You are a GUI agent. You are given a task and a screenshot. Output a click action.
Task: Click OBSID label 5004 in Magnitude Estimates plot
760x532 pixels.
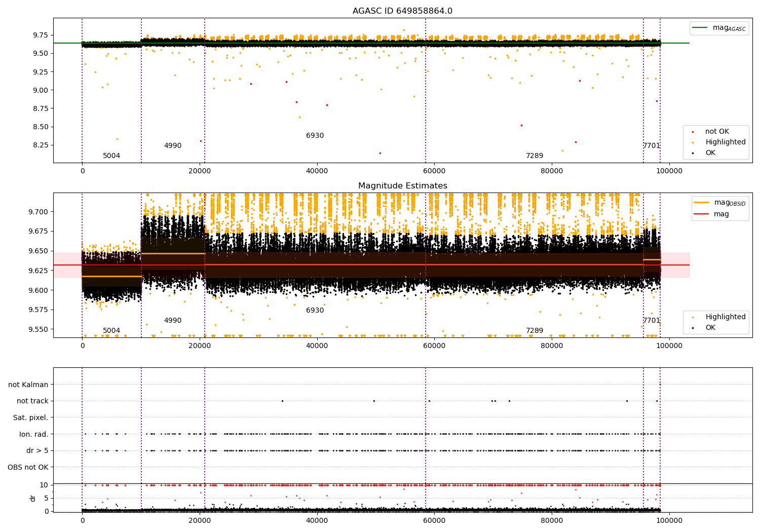point(111,331)
